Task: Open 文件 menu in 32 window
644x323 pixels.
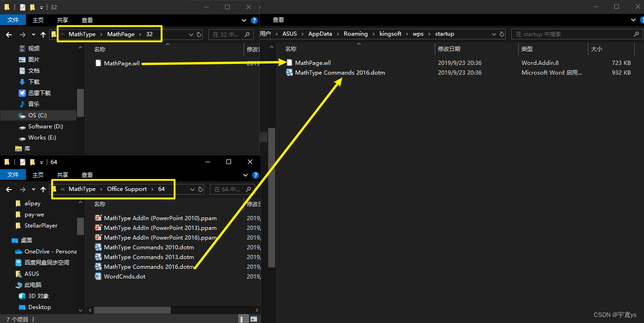Action: pyautogui.click(x=13, y=20)
